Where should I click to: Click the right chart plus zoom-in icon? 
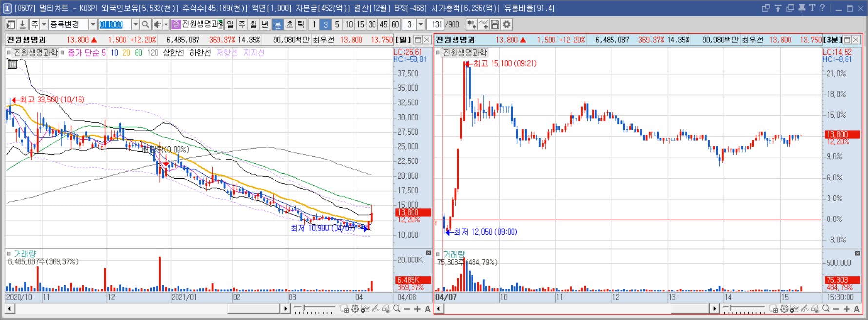point(847,309)
